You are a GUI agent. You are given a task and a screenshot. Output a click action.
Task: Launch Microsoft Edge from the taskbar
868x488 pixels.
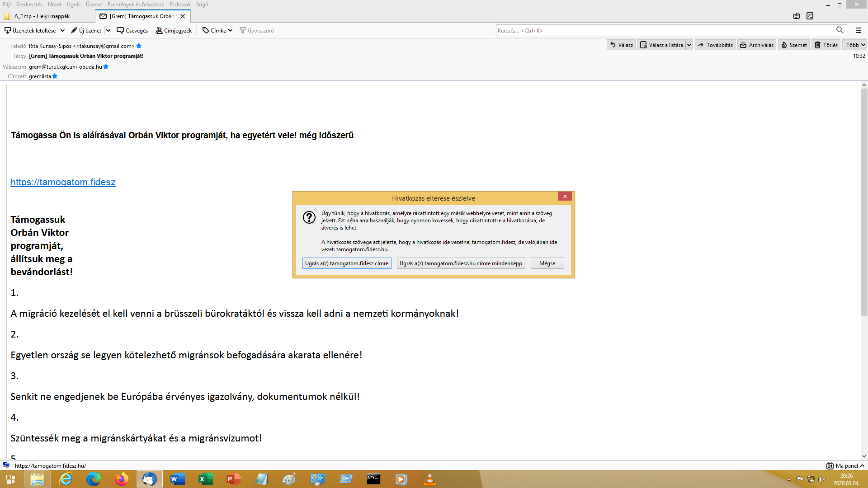(94, 479)
